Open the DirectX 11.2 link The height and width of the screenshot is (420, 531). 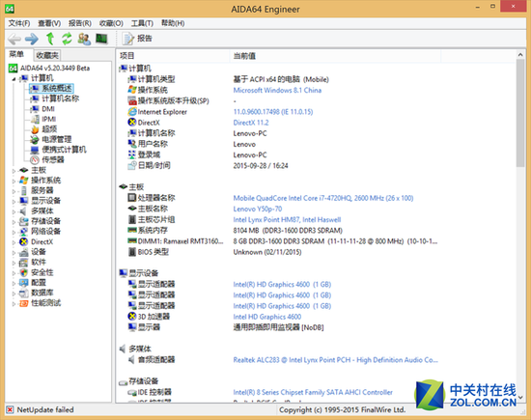click(x=251, y=123)
